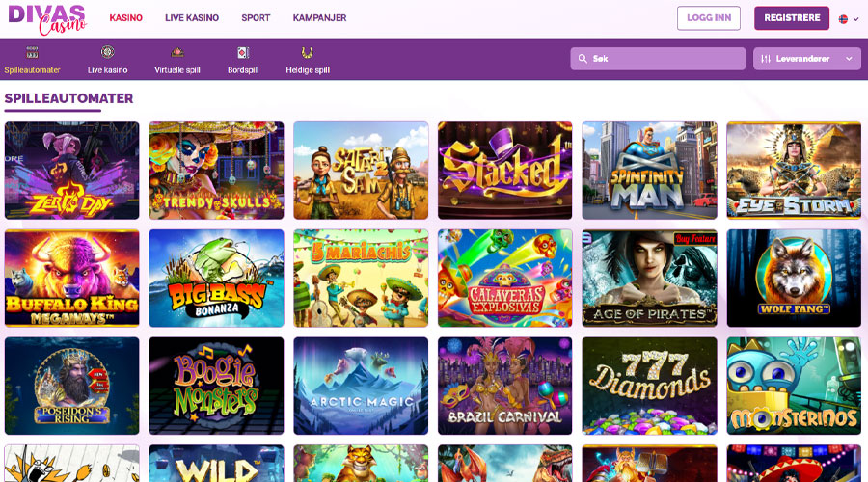Launch the Boogie Monsters slot
Screen dimensions: 868x482
coord(216,386)
